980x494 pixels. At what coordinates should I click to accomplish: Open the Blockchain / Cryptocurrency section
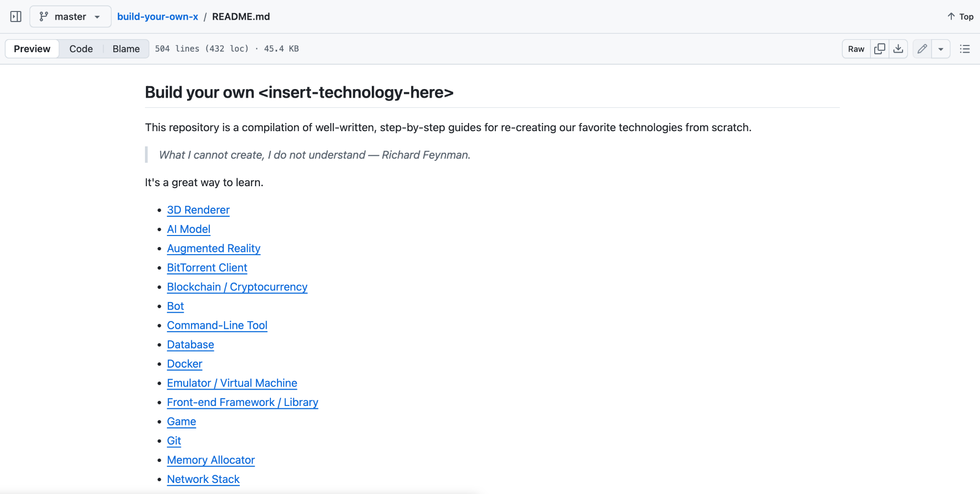[236, 287]
